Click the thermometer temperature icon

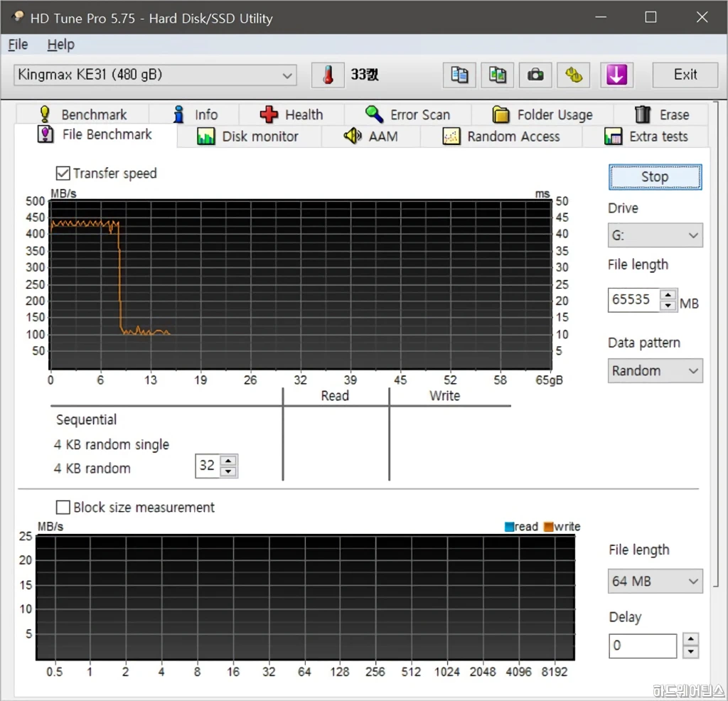click(x=328, y=75)
